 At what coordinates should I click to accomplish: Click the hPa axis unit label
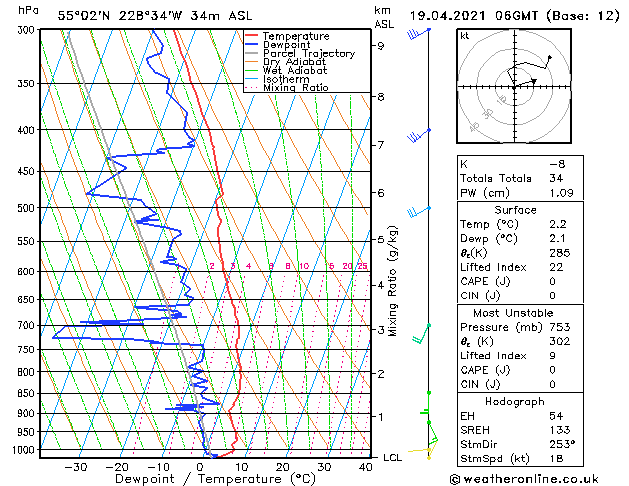coord(28,11)
